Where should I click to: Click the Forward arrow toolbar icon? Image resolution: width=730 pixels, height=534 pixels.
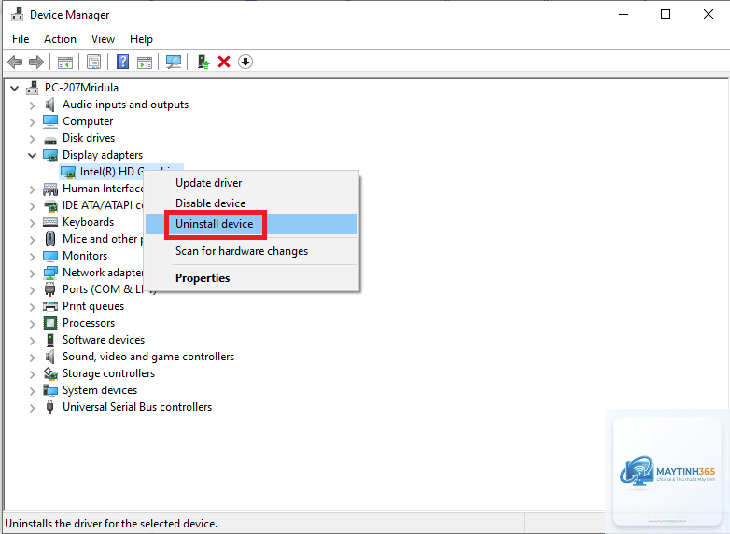[x=36, y=61]
